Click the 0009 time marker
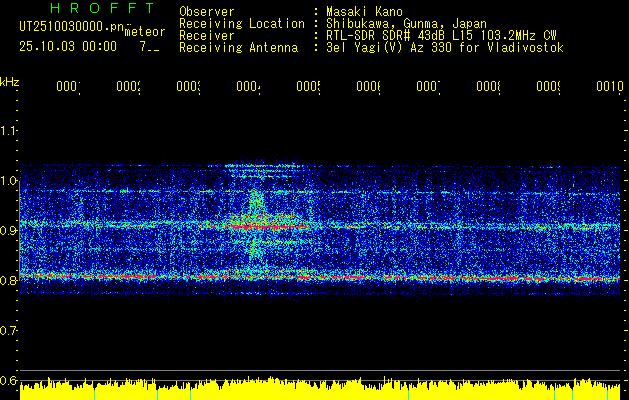Image resolution: width=629 pixels, height=400 pixels. tap(548, 86)
